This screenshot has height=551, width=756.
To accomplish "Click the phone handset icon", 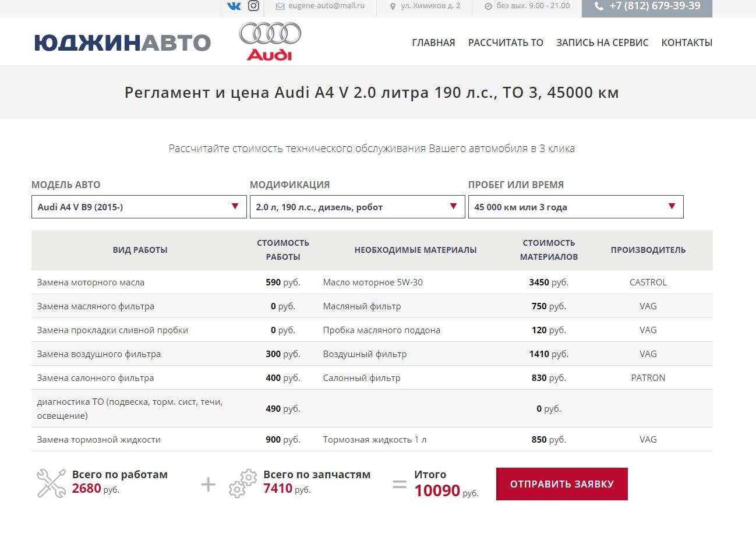I will pos(599,6).
